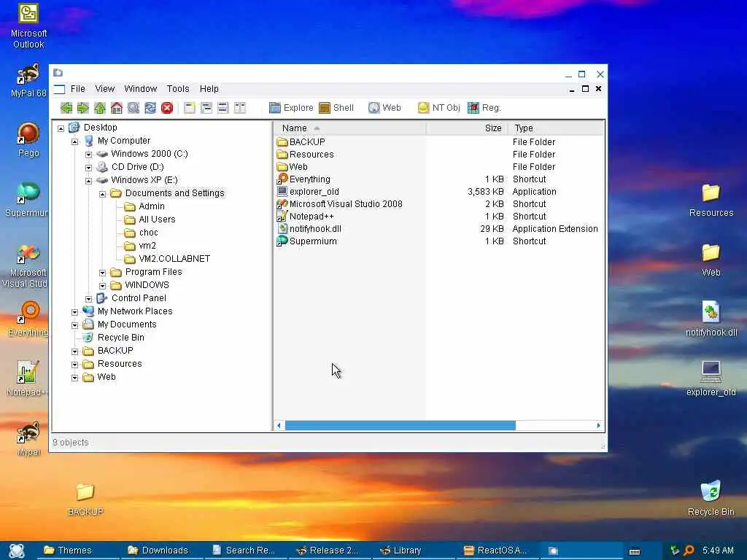Select the Microsoft Outlook desktop icon
Viewport: 747px width, 560px height.
pos(28,26)
